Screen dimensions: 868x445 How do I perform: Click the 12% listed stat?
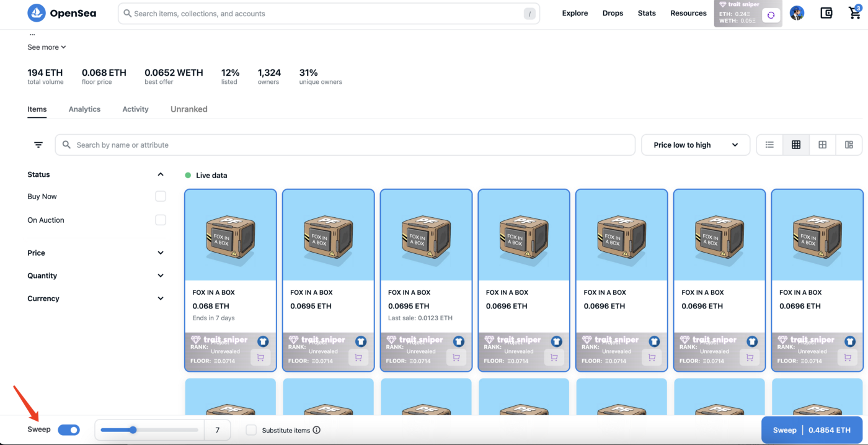(x=230, y=76)
